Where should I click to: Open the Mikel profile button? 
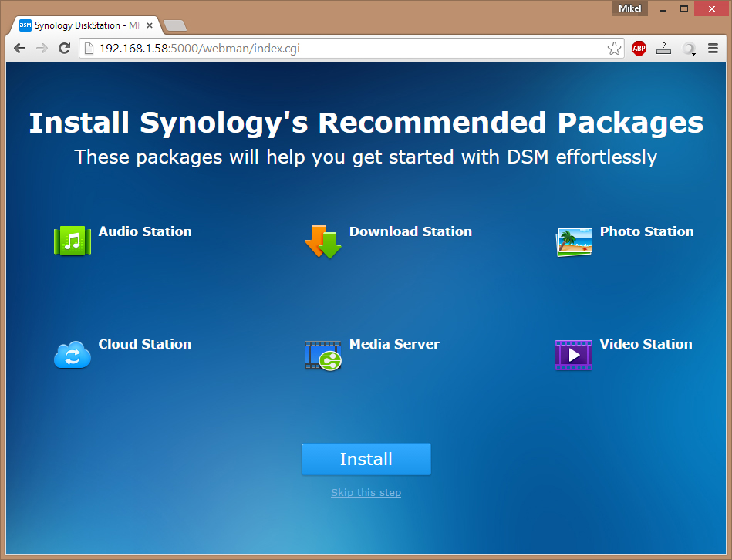click(x=629, y=8)
